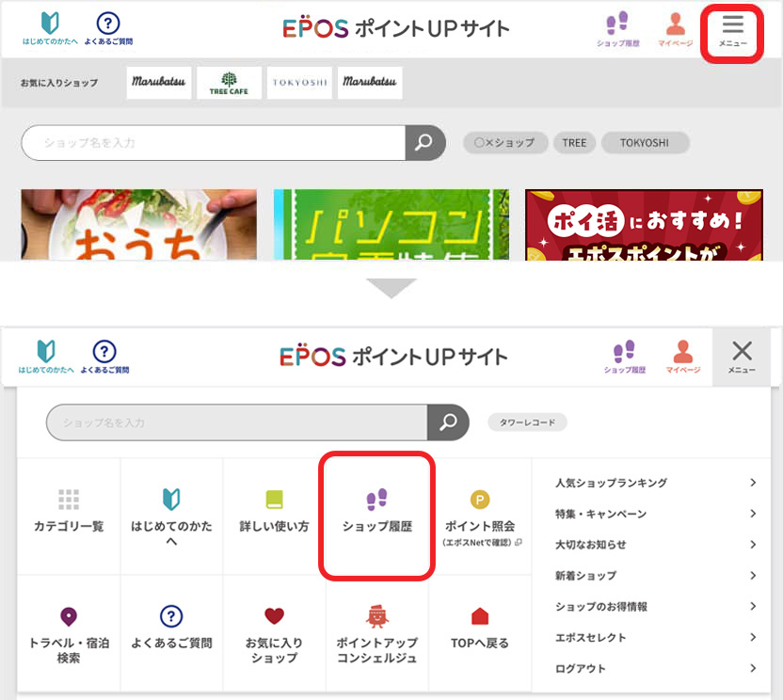
Task: Click the 詳しい使い方 book icon
Action: (x=274, y=500)
